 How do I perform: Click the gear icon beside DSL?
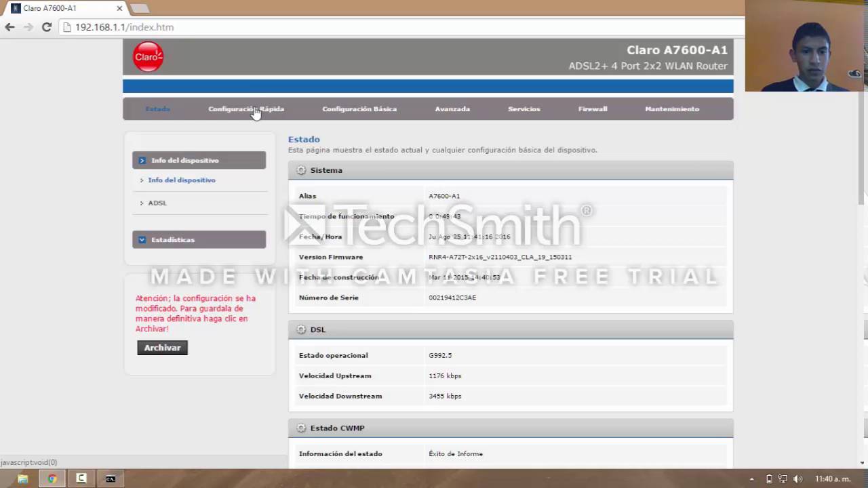301,329
